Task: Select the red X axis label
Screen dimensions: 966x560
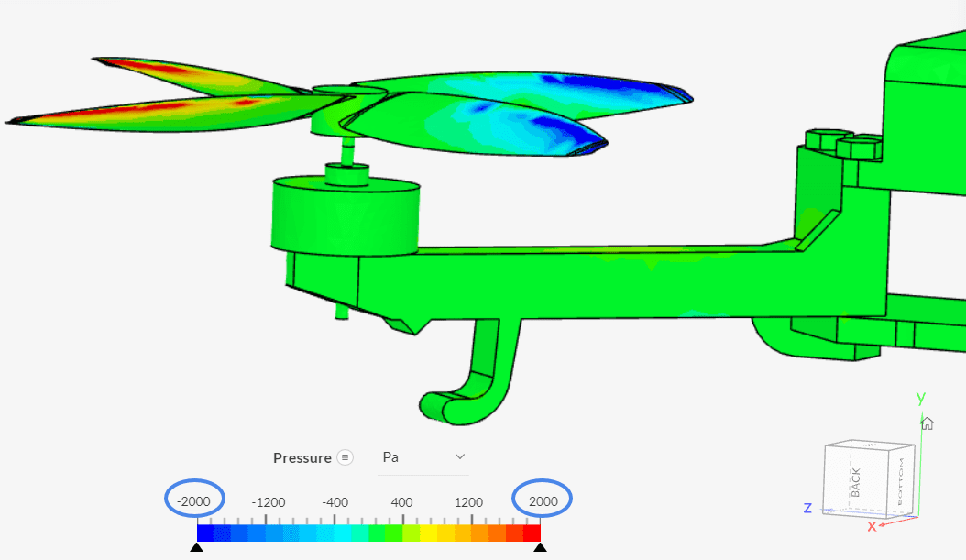Action: [872, 526]
